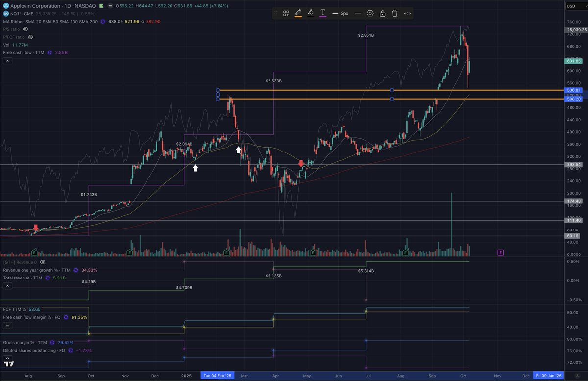Open the drawing templates icon in floating toolbar
This screenshot has width=588, height=381.
click(286, 13)
